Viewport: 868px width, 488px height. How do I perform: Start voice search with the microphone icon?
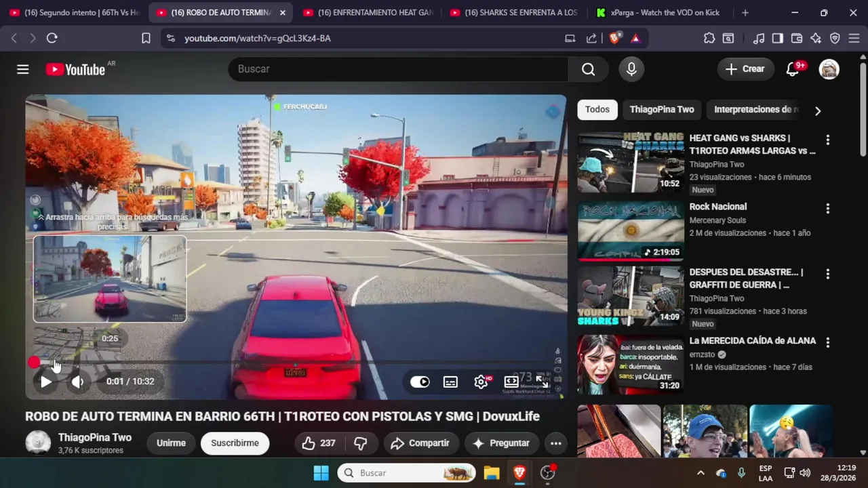point(631,69)
